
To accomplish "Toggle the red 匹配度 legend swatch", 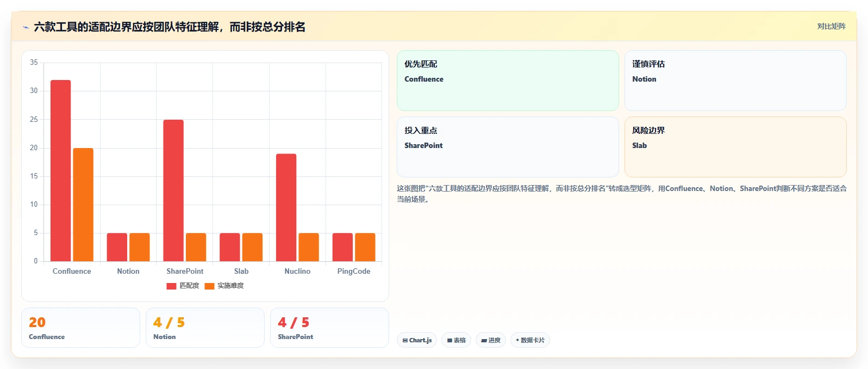I will 172,286.
